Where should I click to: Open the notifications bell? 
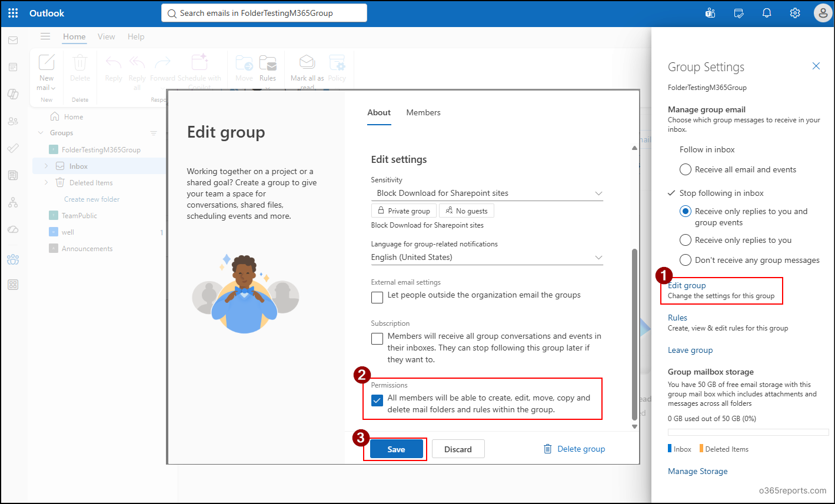click(767, 13)
